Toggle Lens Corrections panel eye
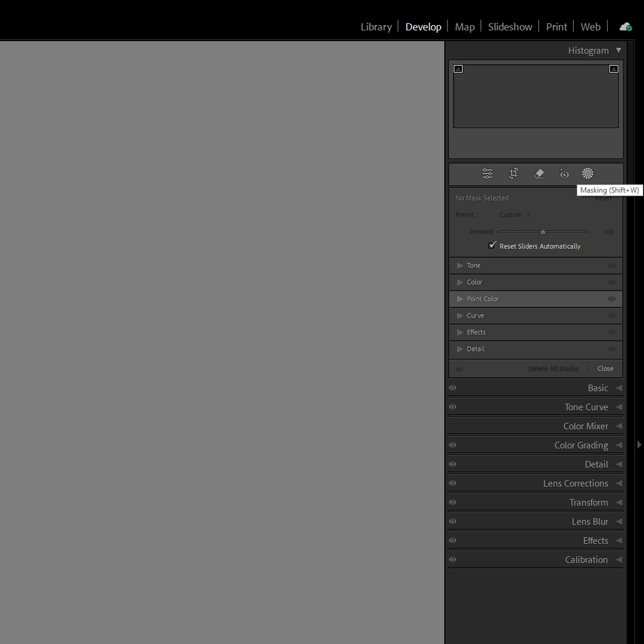Viewport: 644px width, 644px height. pos(452,483)
